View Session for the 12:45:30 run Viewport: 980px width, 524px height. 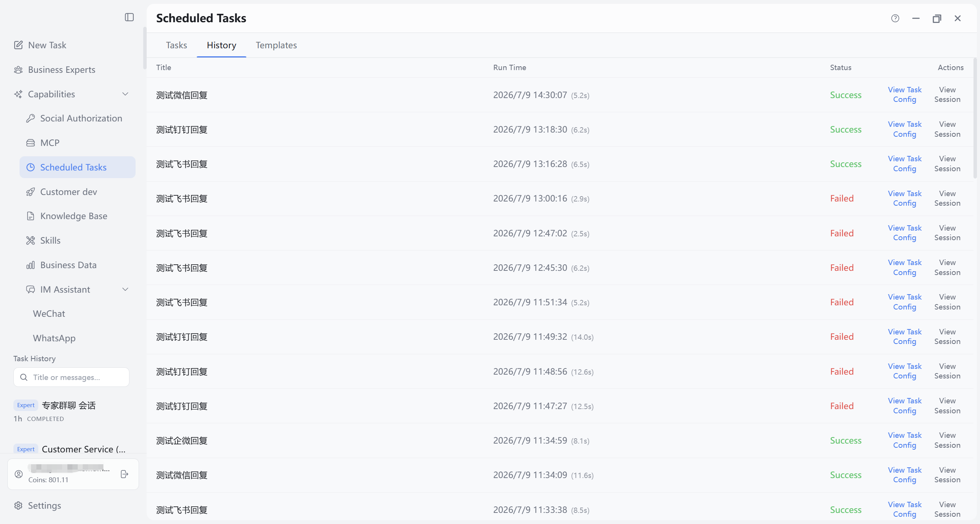947,267
